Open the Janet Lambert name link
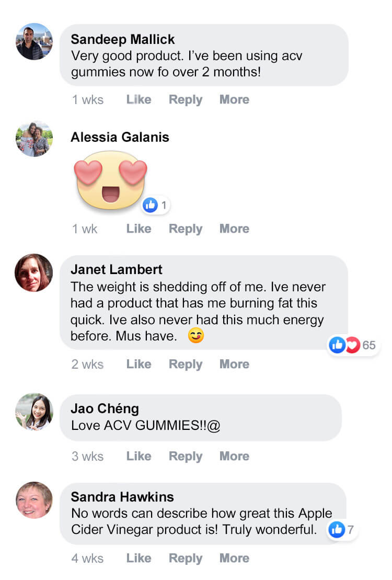The image size is (392, 580). coord(117,270)
